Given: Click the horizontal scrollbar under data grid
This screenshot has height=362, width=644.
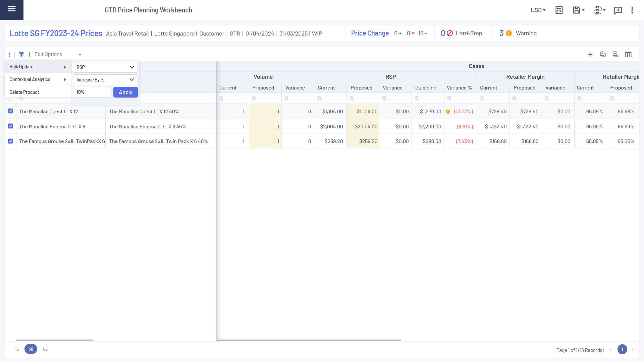Looking at the screenshot, I should (309, 340).
